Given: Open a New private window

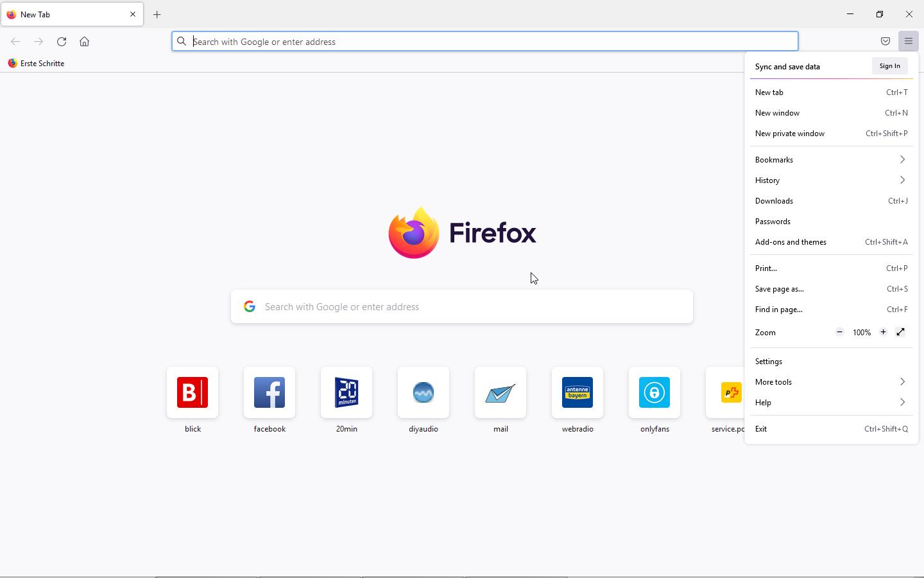Looking at the screenshot, I should coord(831,134).
